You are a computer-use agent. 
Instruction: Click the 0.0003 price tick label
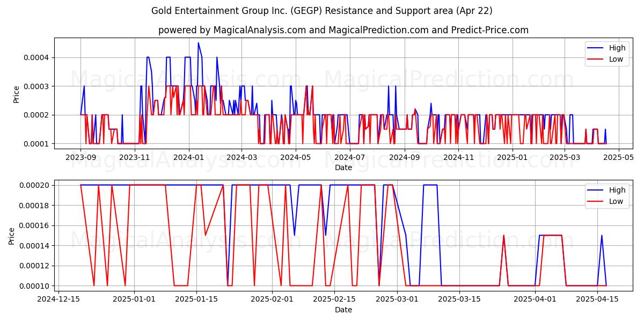(x=38, y=86)
